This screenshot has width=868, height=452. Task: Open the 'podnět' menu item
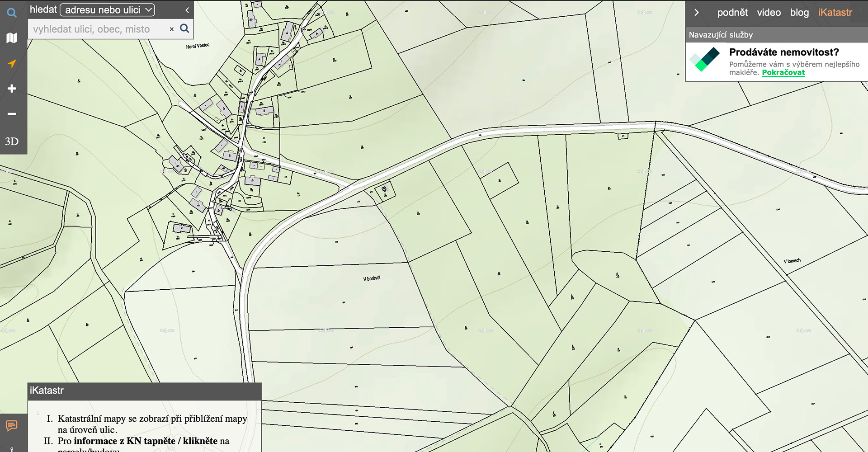pos(732,13)
